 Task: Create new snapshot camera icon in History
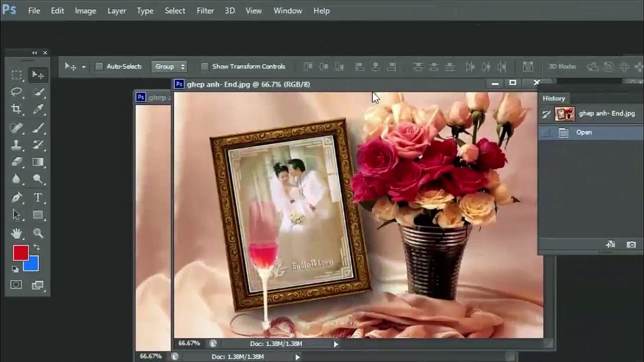(x=631, y=244)
